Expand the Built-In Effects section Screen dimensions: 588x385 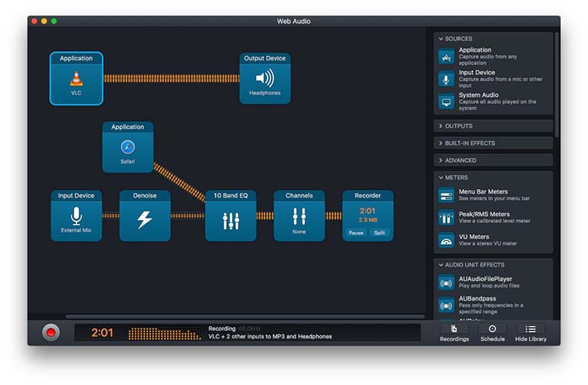(x=493, y=143)
